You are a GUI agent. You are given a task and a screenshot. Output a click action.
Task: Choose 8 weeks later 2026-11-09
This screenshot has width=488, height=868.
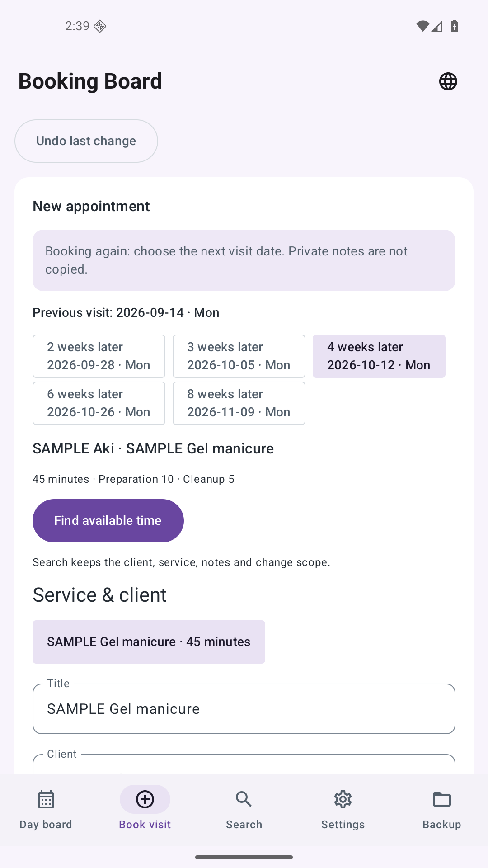click(x=239, y=403)
